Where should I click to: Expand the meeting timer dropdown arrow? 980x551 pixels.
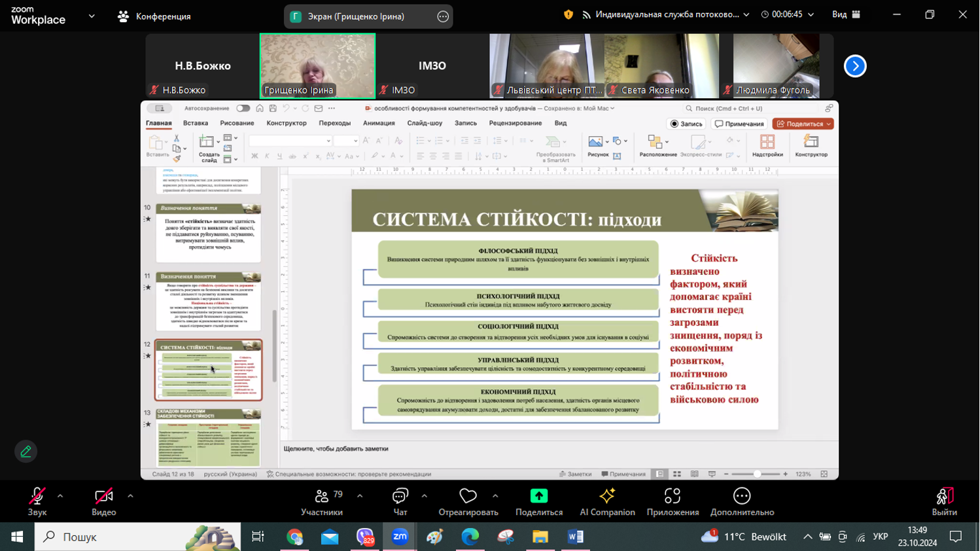click(811, 14)
